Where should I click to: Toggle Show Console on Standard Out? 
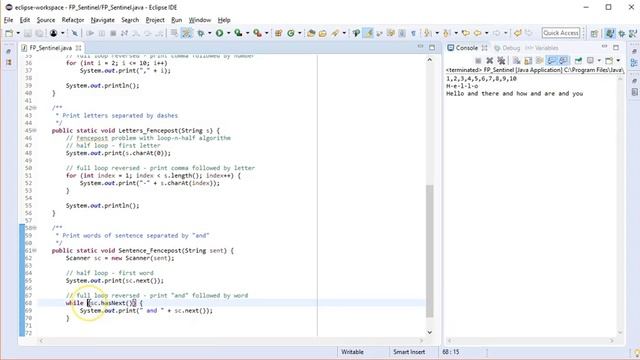(x=551, y=60)
